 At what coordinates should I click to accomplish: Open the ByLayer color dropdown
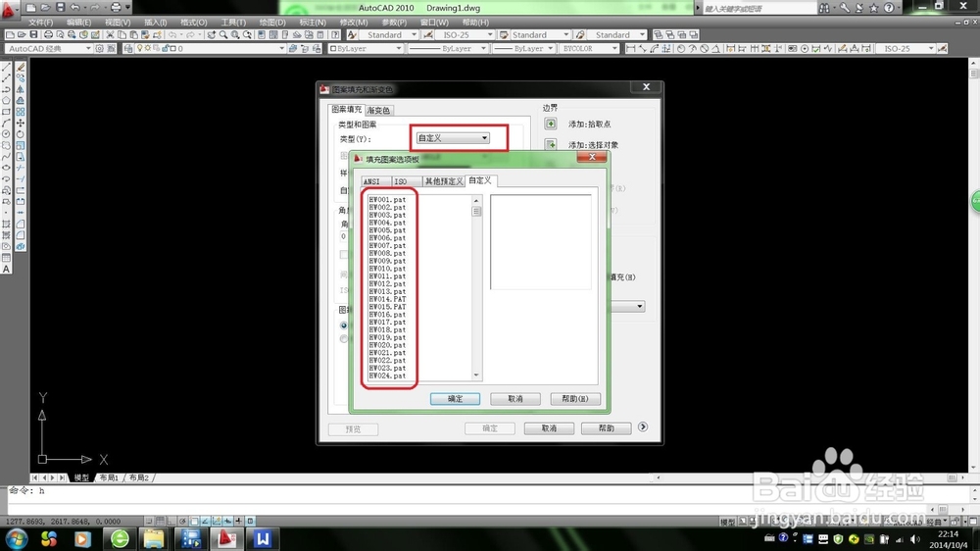click(x=366, y=48)
